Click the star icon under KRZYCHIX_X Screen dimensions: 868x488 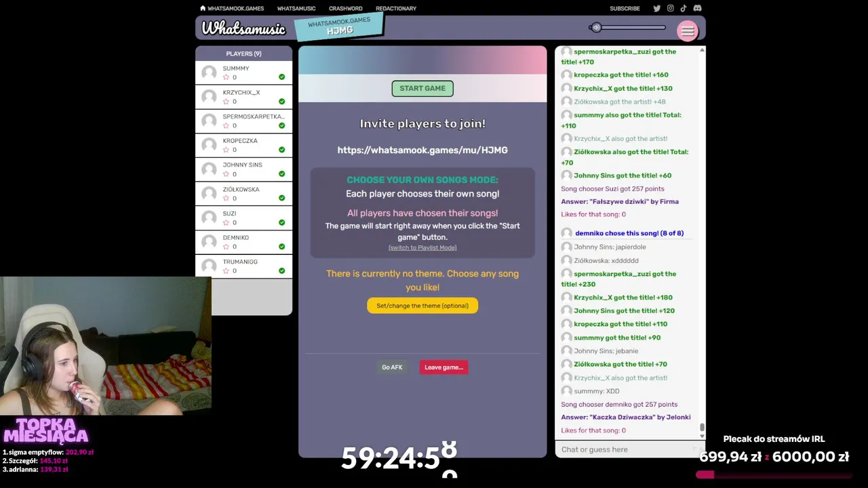pyautogui.click(x=226, y=102)
